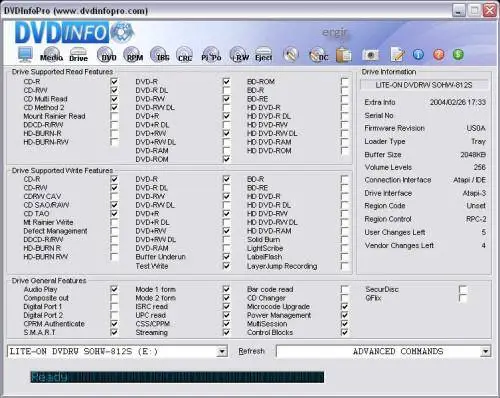Click the Region Code value Unset
The width and height of the screenshot is (500, 398).
click(476, 206)
